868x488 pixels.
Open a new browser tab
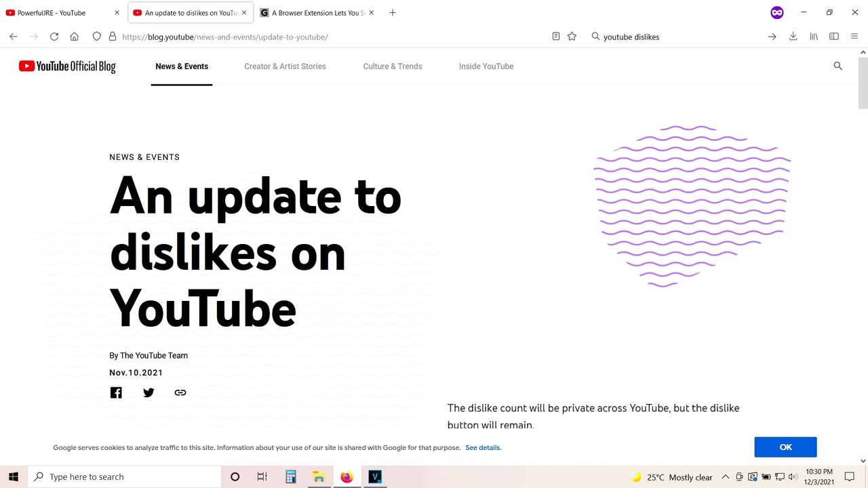tap(393, 13)
